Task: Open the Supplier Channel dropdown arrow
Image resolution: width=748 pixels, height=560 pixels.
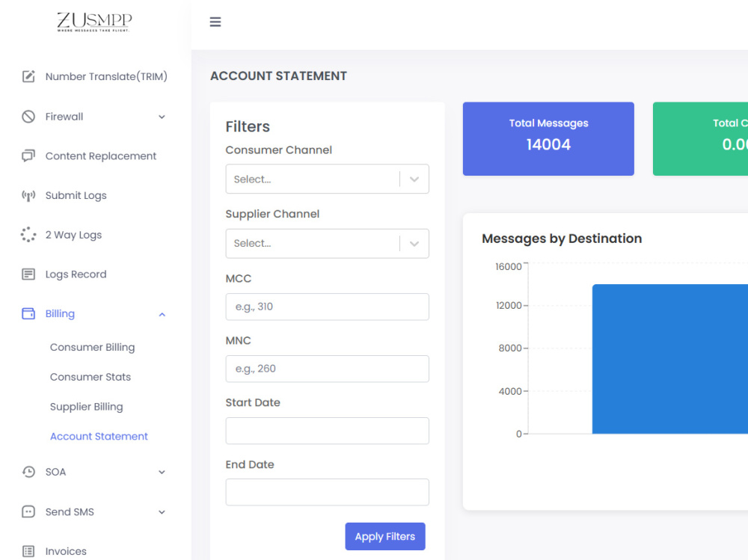Action: [x=414, y=244]
